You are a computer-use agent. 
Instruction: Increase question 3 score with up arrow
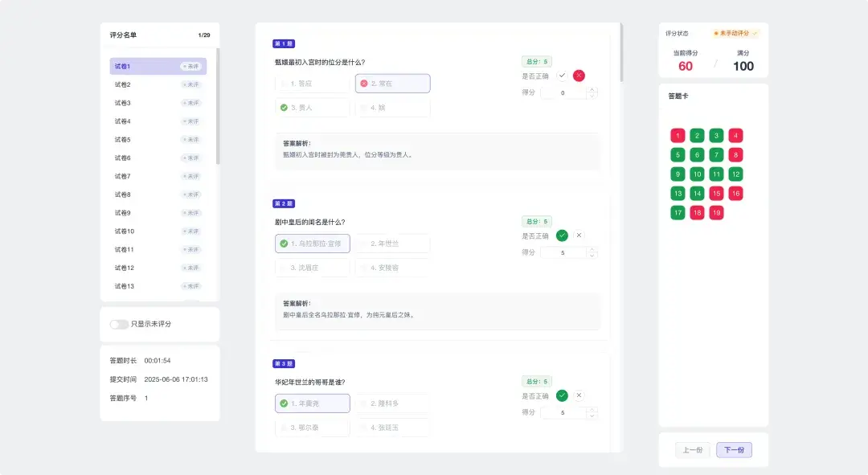592,410
